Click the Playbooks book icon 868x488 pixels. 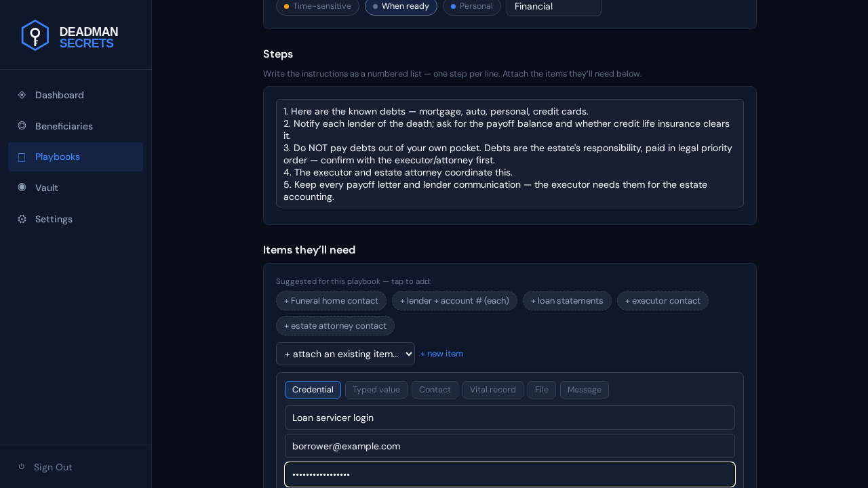pyautogui.click(x=22, y=157)
